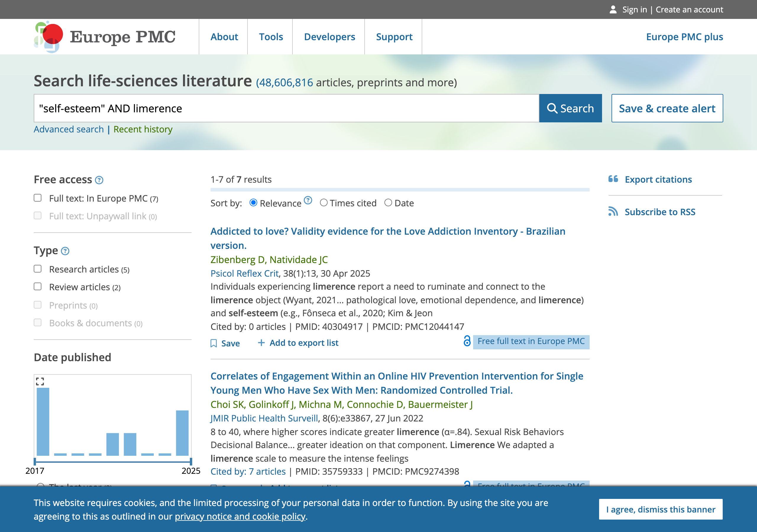Click the Export citations quote icon

(613, 179)
